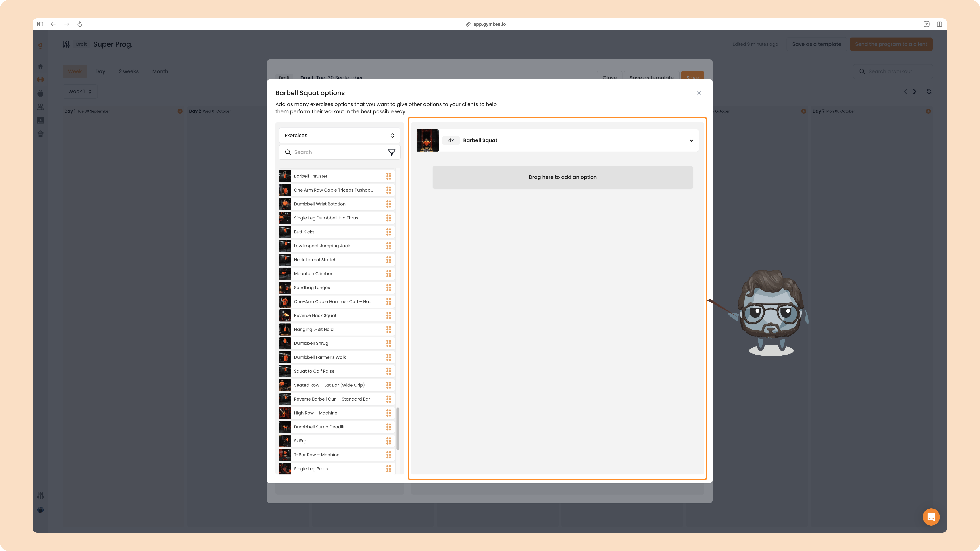Select Single Leg Dumbbell Hip Thrust row
The image size is (980, 551).
[x=337, y=218]
